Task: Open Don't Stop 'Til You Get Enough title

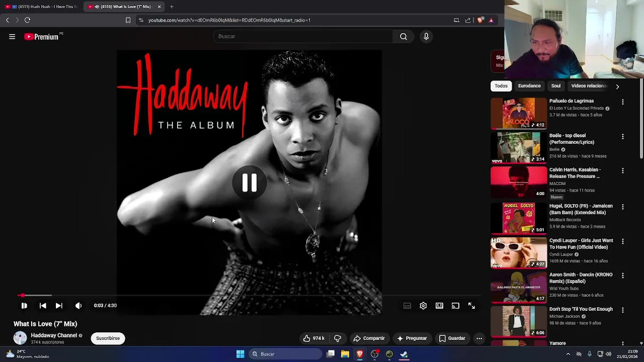Action: 581,309
